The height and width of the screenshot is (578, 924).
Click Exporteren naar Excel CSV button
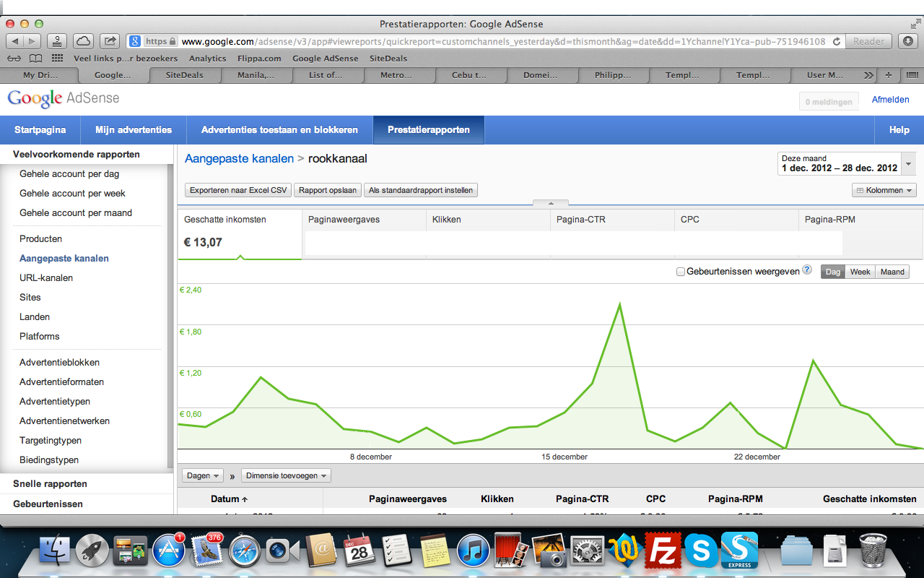(x=238, y=190)
